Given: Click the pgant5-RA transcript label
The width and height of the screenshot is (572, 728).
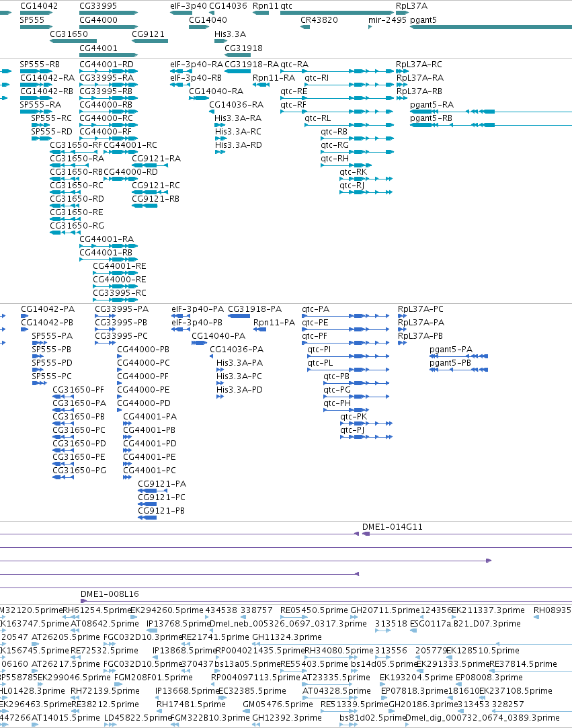Looking at the screenshot, I should pos(432,105).
